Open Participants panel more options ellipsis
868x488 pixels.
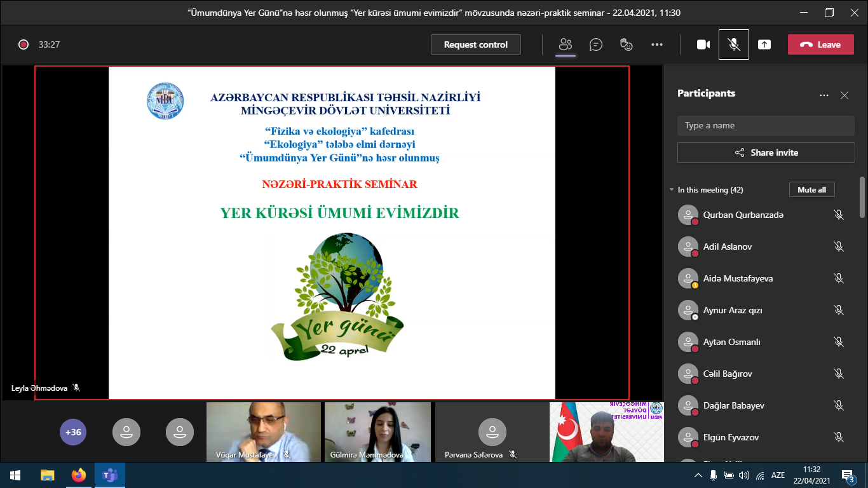[824, 95]
